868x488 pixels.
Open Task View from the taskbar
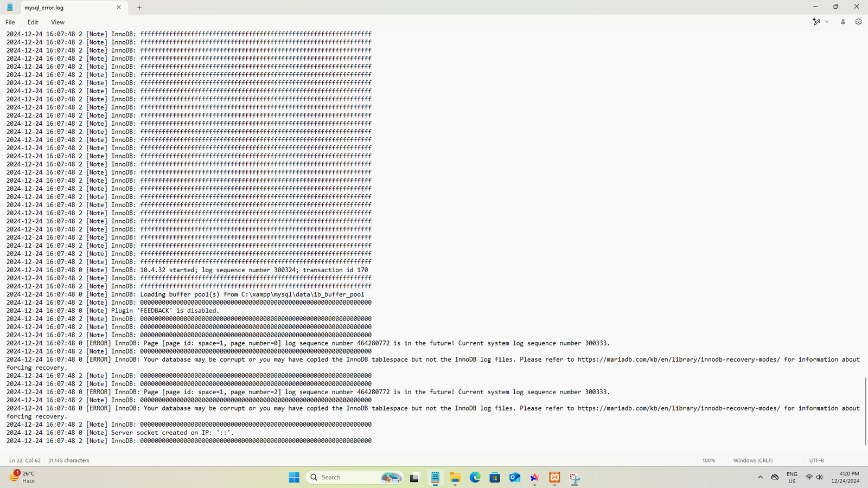415,477
